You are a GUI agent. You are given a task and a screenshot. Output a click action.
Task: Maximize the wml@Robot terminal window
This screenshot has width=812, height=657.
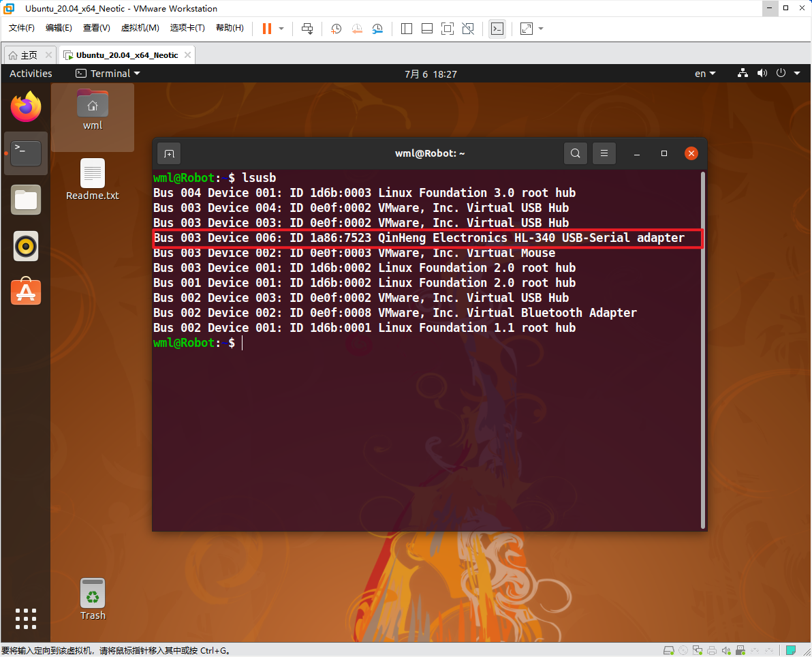[x=664, y=153]
